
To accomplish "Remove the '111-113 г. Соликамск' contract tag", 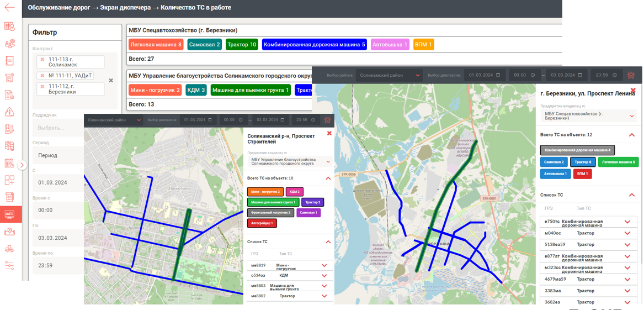I will 42,60.
